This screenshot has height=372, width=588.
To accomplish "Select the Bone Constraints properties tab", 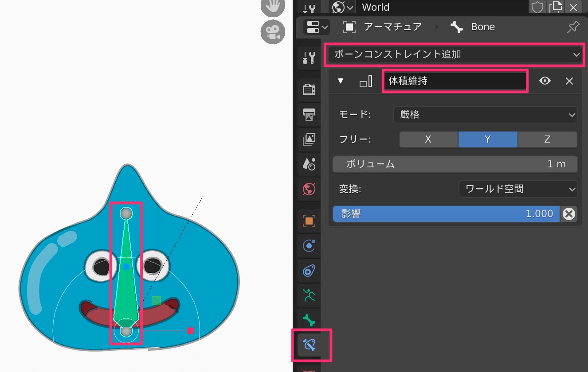I will coord(309,344).
